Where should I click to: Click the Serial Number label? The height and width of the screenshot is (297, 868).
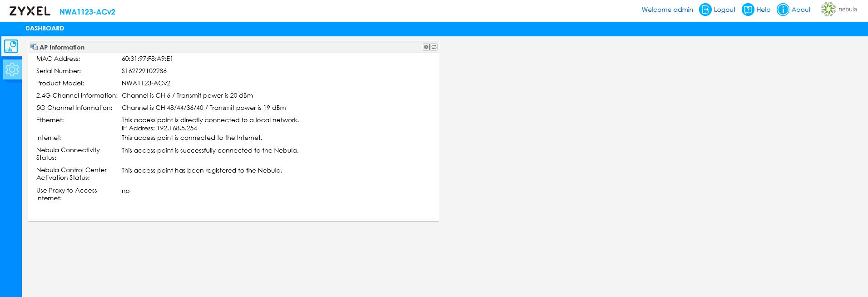coord(59,71)
